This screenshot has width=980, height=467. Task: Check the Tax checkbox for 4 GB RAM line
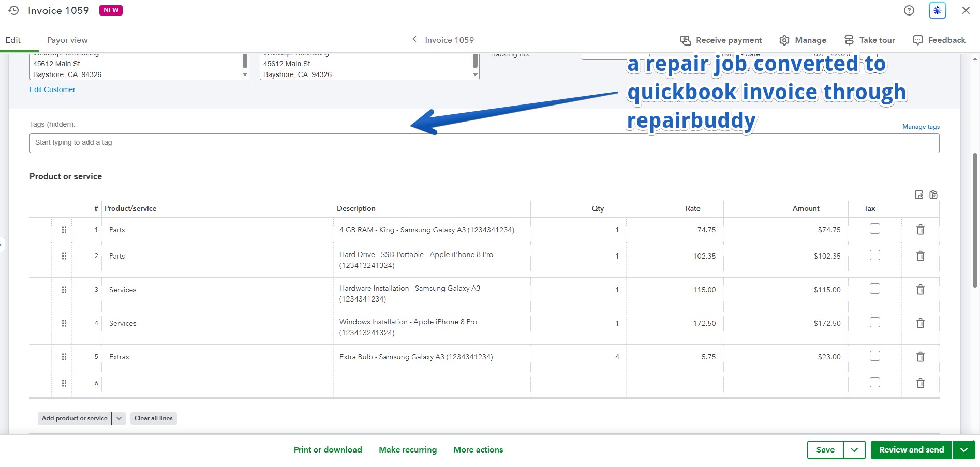[874, 228]
